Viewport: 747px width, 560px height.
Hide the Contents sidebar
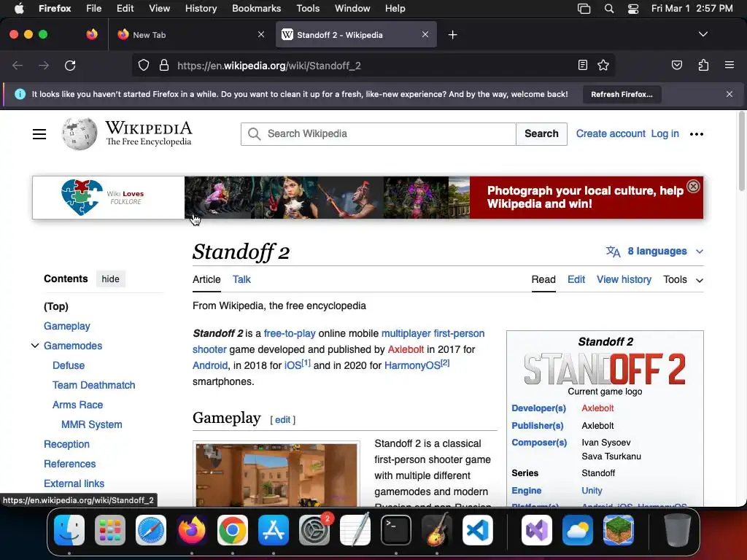coord(111,279)
